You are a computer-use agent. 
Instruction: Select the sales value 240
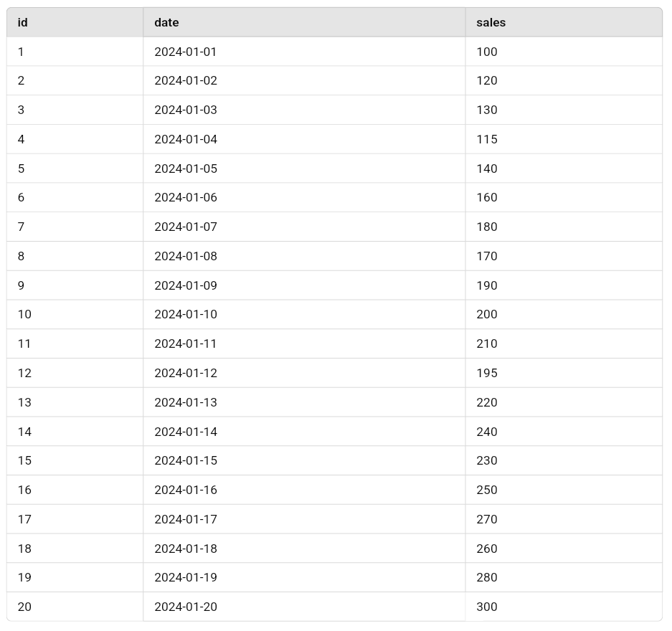[x=486, y=432]
